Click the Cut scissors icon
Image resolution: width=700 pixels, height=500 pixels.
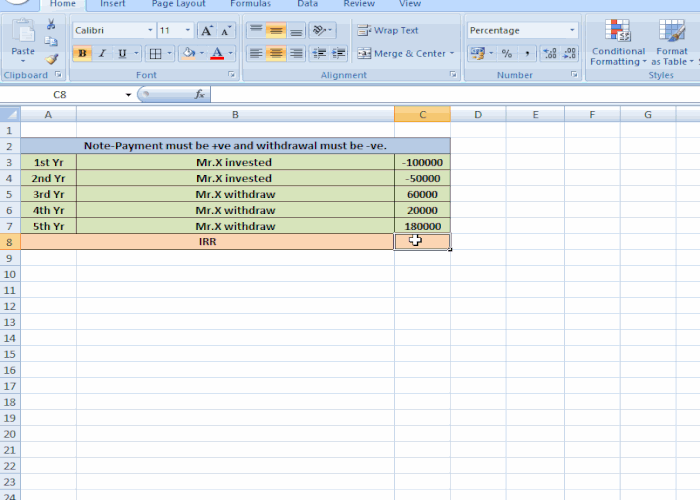[51, 24]
